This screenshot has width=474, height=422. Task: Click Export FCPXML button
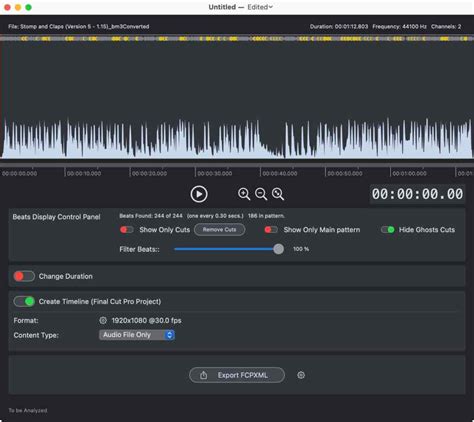pos(237,375)
